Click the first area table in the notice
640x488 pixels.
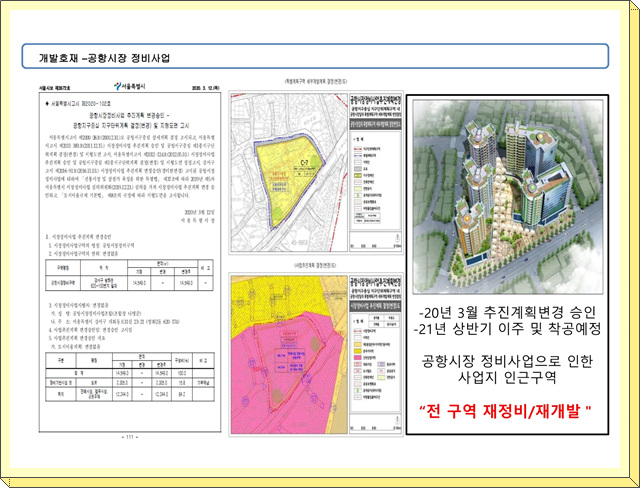129,275
